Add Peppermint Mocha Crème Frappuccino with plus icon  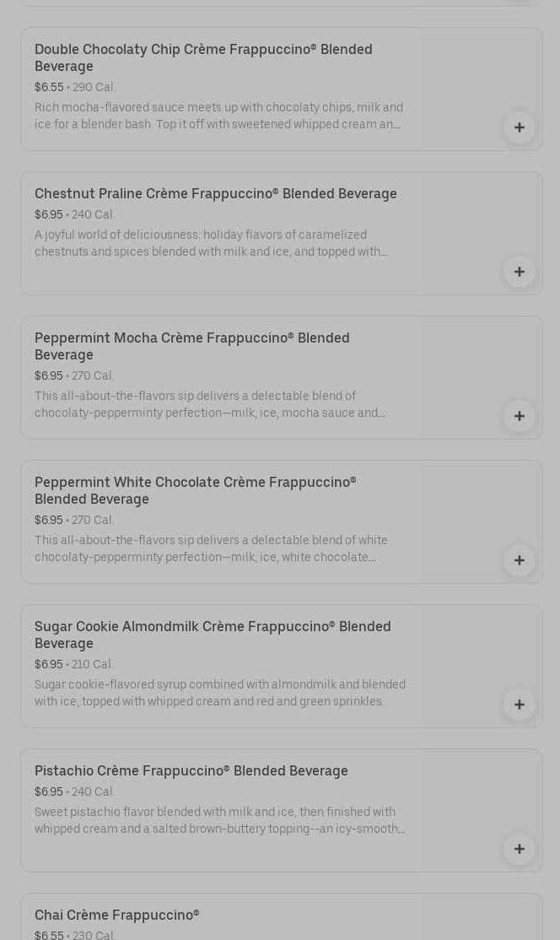[519, 416]
